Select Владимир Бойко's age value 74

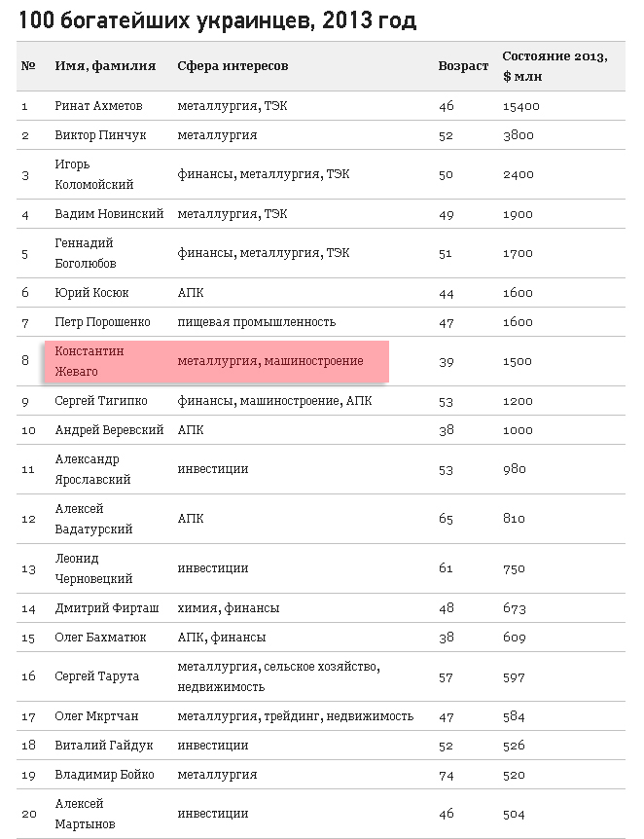(x=446, y=776)
